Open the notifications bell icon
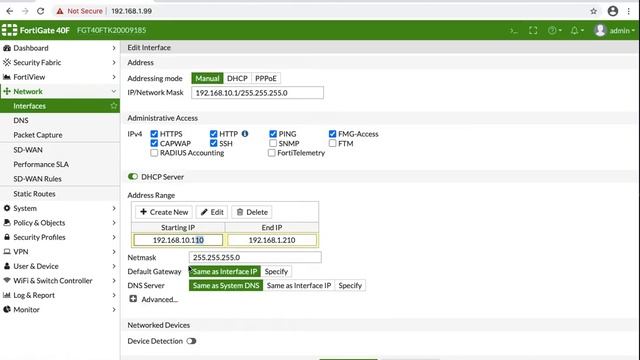 coord(577,31)
